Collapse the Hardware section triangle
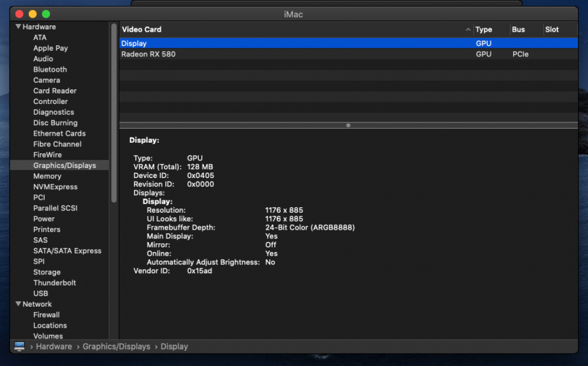The height and width of the screenshot is (366, 588). [x=18, y=26]
